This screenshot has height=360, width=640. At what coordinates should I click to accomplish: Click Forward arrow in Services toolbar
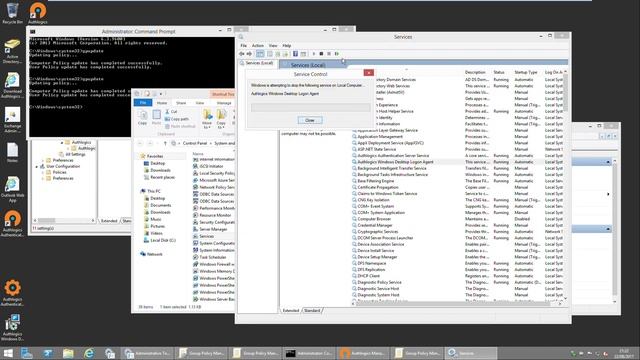tap(249, 54)
